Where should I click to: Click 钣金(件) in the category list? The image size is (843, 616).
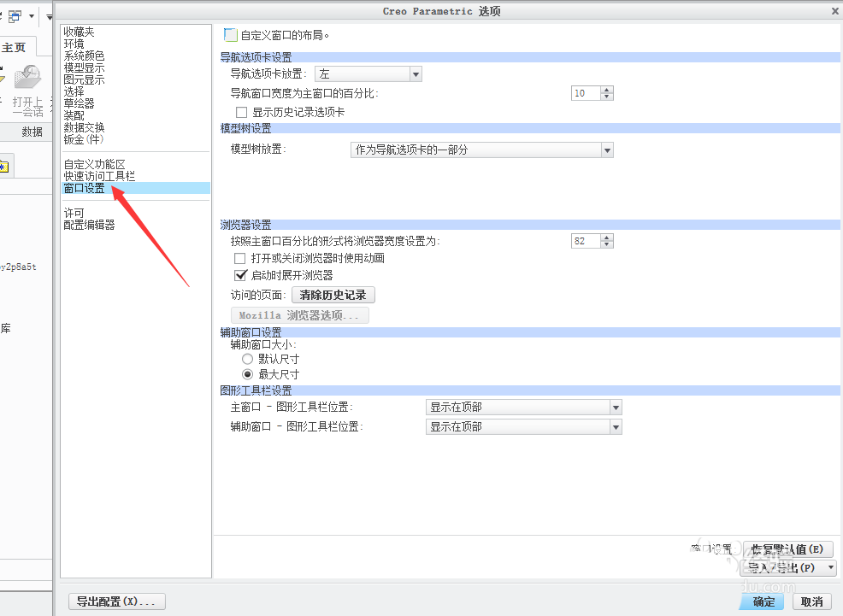tap(83, 139)
